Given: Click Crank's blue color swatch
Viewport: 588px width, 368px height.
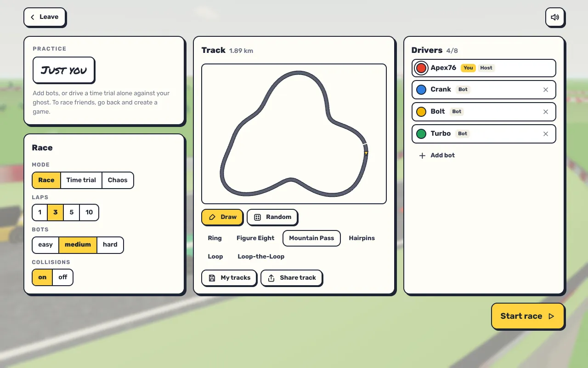Looking at the screenshot, I should (x=421, y=90).
